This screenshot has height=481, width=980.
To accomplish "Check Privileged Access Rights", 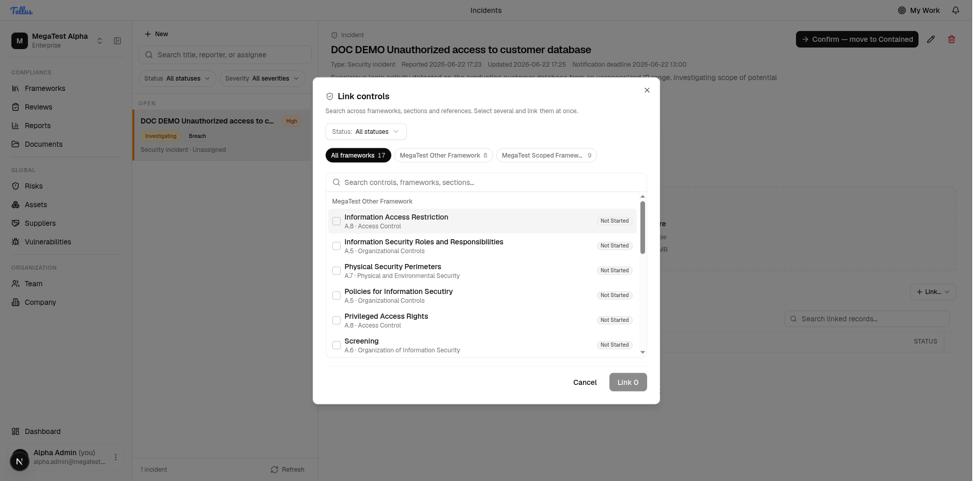I will tap(336, 320).
